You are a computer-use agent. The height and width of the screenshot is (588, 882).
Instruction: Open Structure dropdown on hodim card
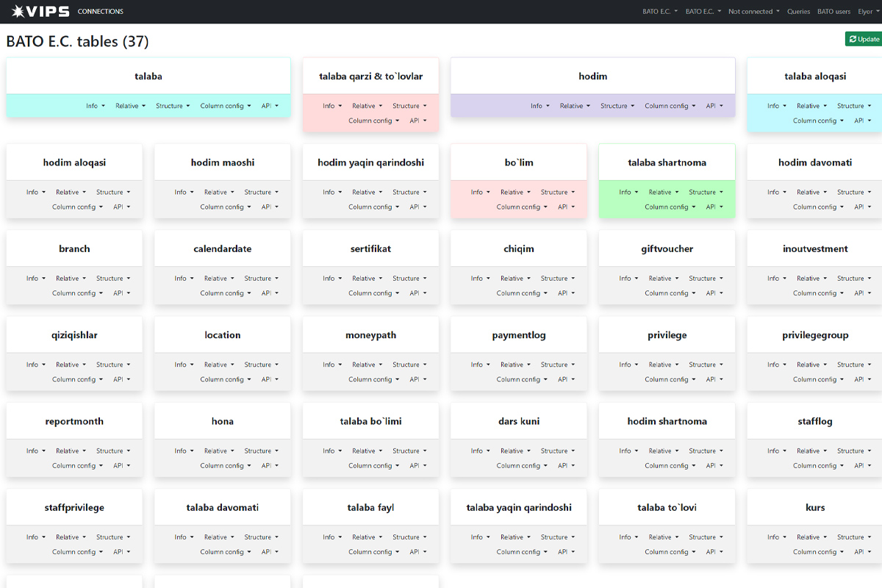(x=617, y=106)
